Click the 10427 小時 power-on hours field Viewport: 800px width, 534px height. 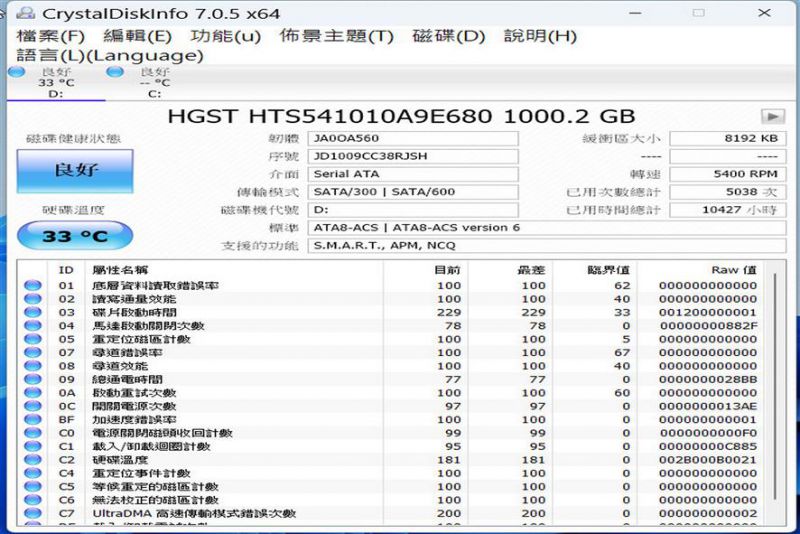click(728, 210)
